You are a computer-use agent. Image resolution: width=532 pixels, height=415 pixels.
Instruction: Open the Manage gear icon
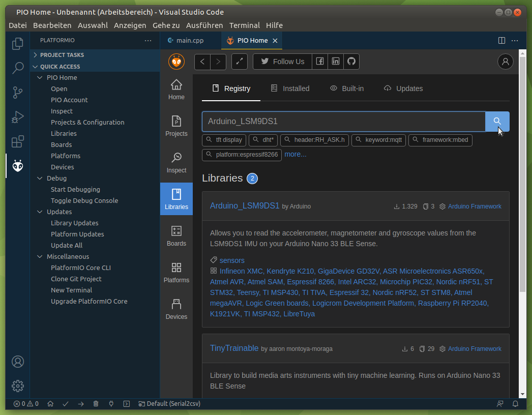point(18,386)
